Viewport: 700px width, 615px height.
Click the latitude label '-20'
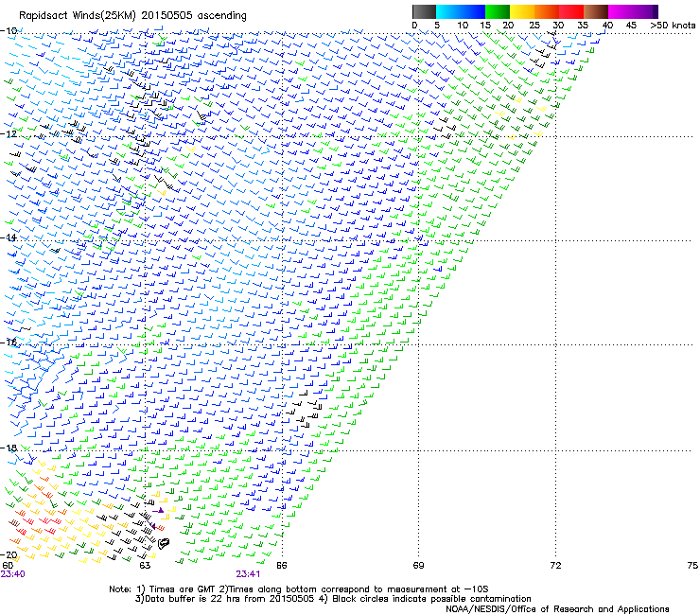tap(9, 554)
